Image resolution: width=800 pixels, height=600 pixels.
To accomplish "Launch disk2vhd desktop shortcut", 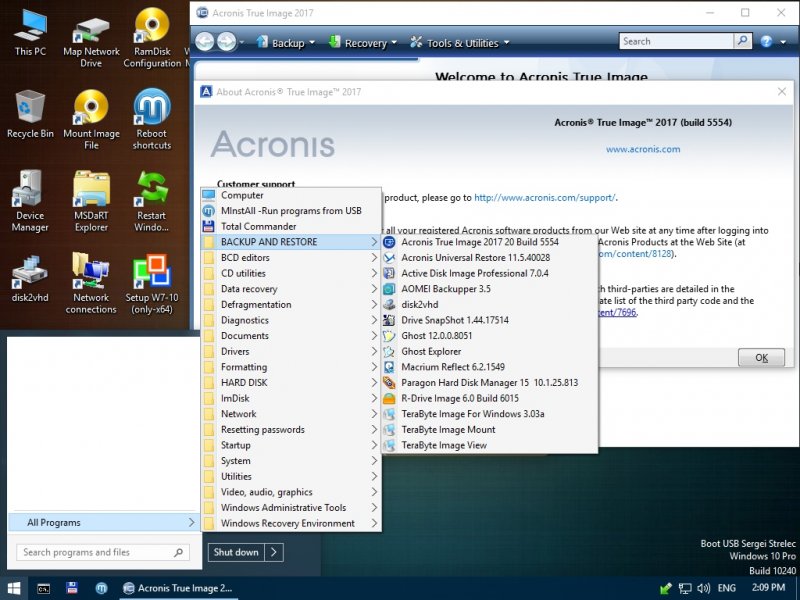I will [30, 279].
